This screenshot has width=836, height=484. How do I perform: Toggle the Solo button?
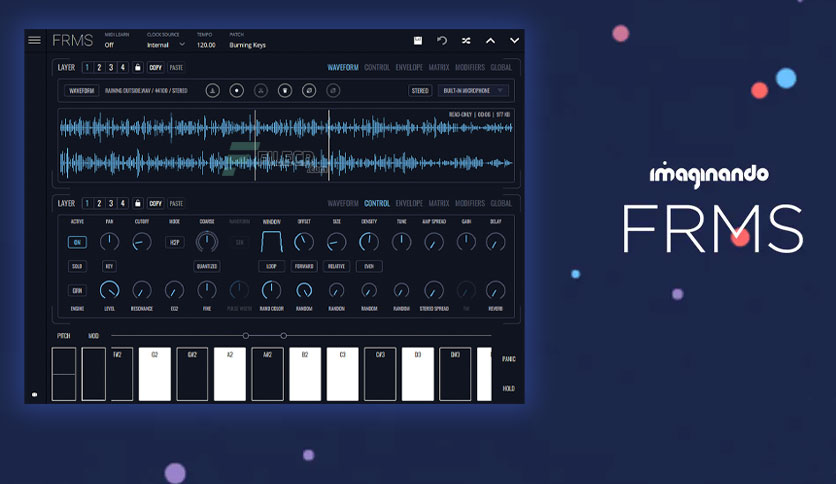tap(77, 266)
